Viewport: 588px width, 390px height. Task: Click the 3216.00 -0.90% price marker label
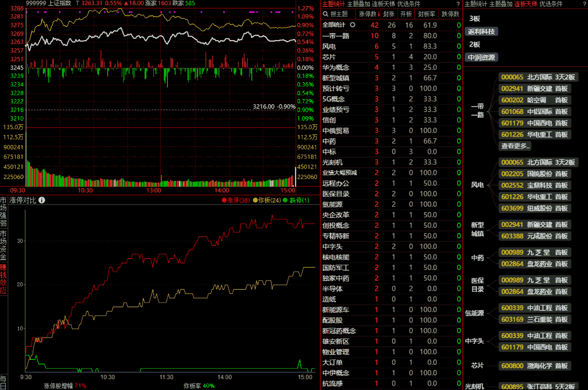click(275, 106)
